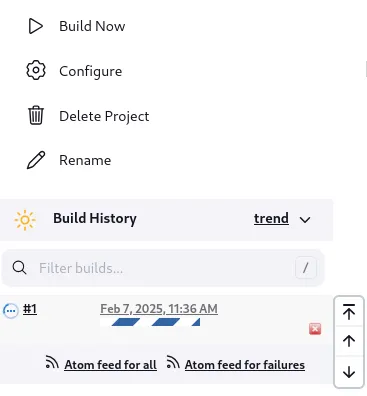The image size is (367, 396).
Task: Click the striped build progress bar
Action: point(150,322)
